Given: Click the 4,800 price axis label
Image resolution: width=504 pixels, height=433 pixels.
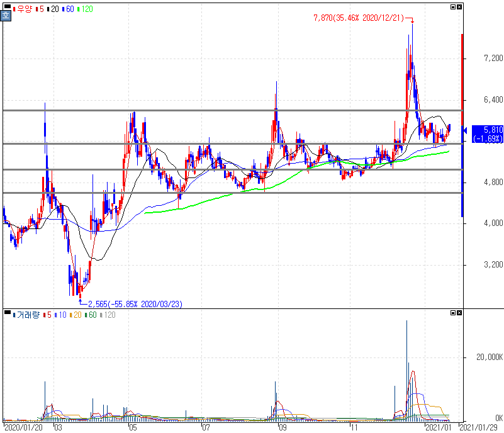Looking at the screenshot, I should pyautogui.click(x=493, y=183).
